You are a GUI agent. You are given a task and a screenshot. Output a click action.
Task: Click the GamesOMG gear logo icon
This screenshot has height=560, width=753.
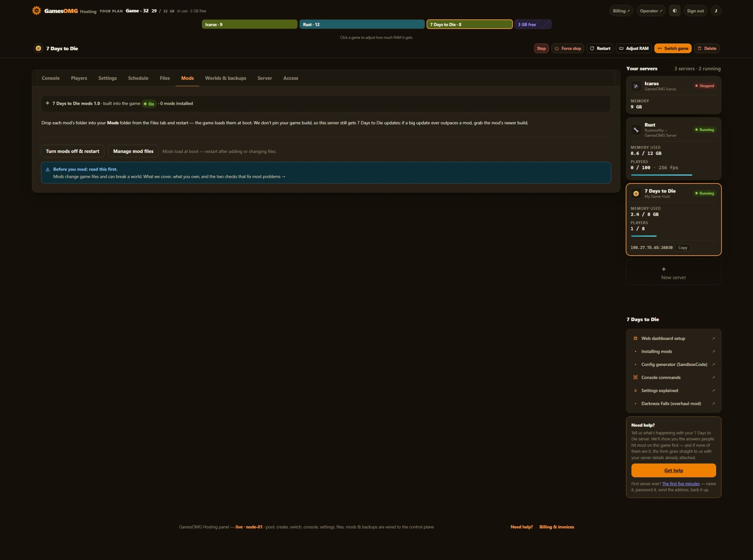click(36, 11)
